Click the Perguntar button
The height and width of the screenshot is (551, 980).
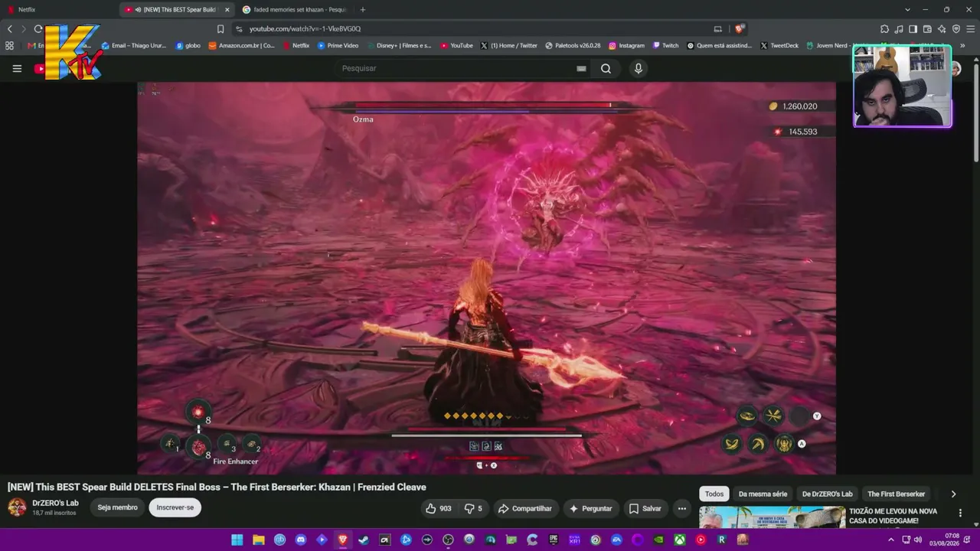tap(590, 508)
